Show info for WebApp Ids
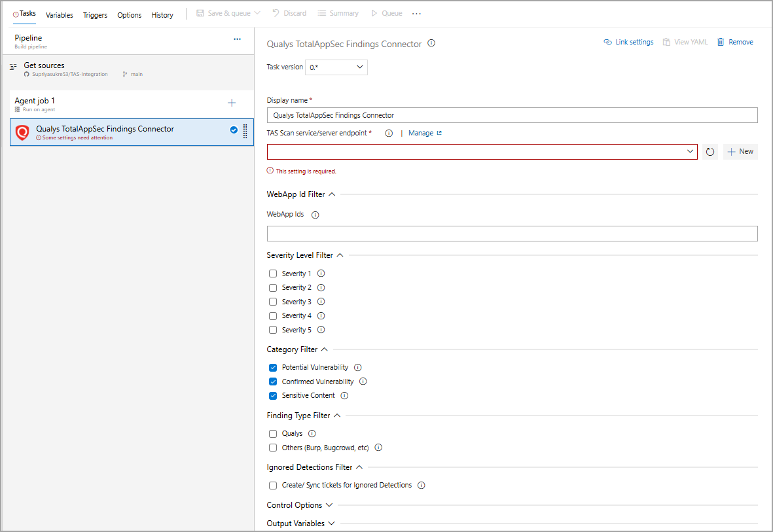 315,215
